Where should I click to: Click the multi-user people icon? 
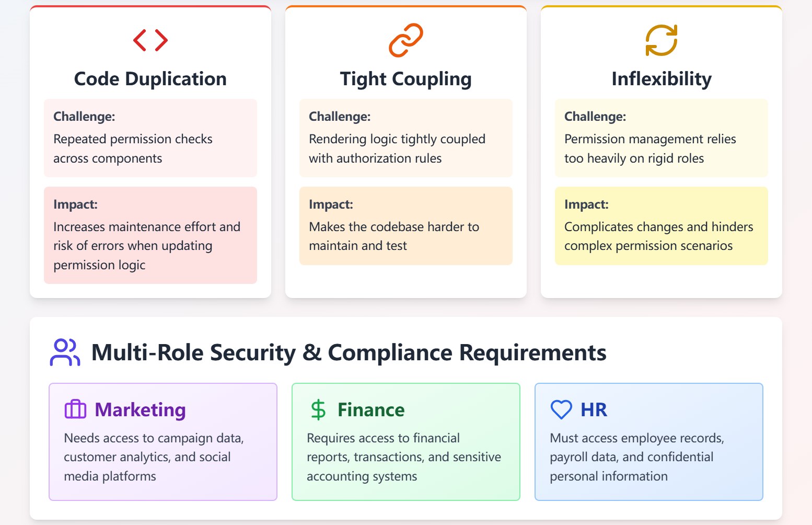65,352
